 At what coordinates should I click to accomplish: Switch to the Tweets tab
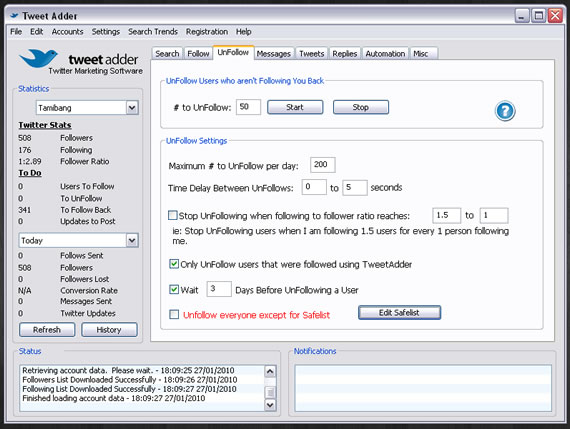coord(312,53)
